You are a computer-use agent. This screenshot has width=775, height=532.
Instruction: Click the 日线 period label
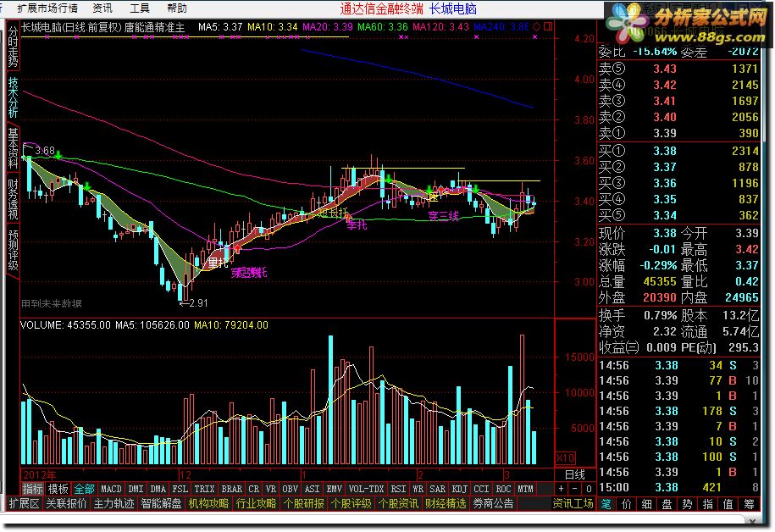575,474
